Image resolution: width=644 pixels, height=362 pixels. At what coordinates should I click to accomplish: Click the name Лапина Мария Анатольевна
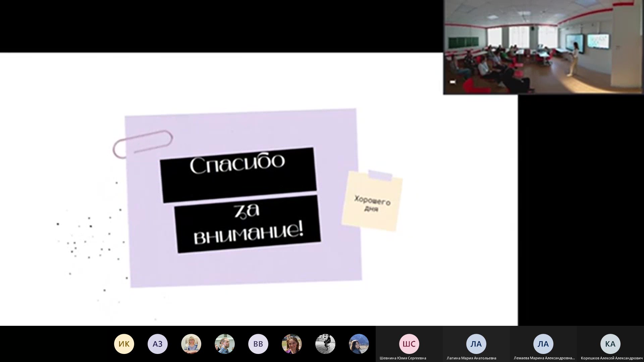point(471,358)
